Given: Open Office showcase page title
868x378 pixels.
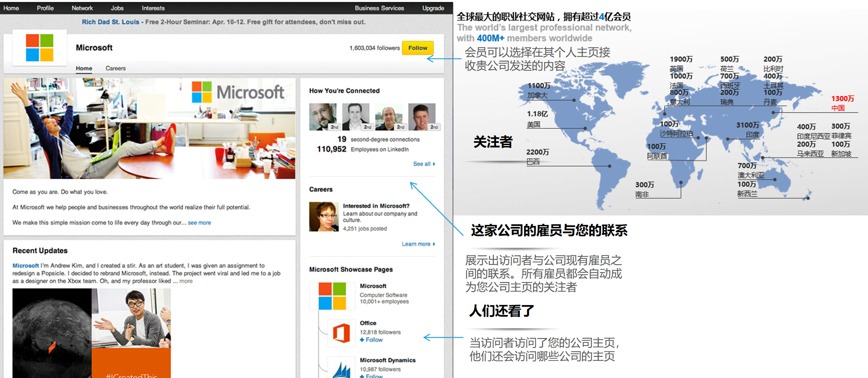Looking at the screenshot, I should pyautogui.click(x=368, y=323).
